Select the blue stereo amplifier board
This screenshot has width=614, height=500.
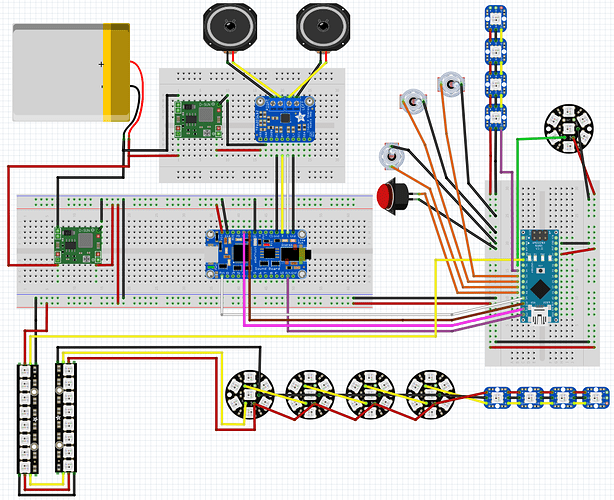(x=285, y=119)
